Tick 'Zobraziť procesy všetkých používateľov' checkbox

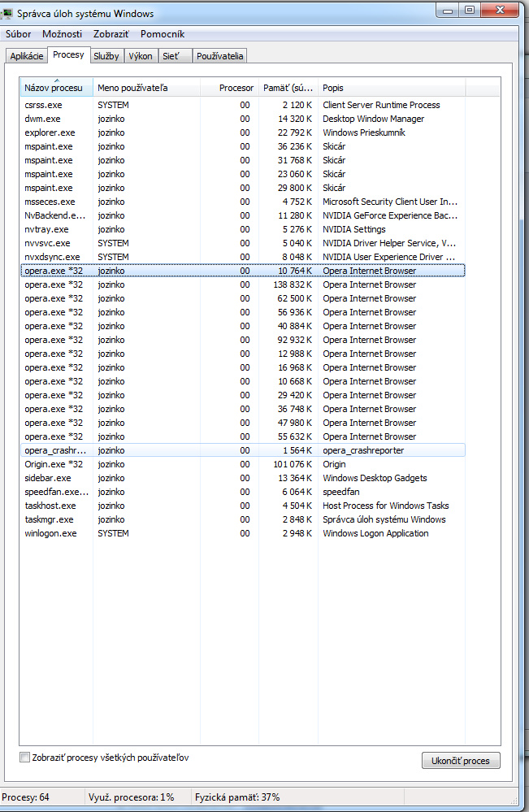pyautogui.click(x=24, y=757)
